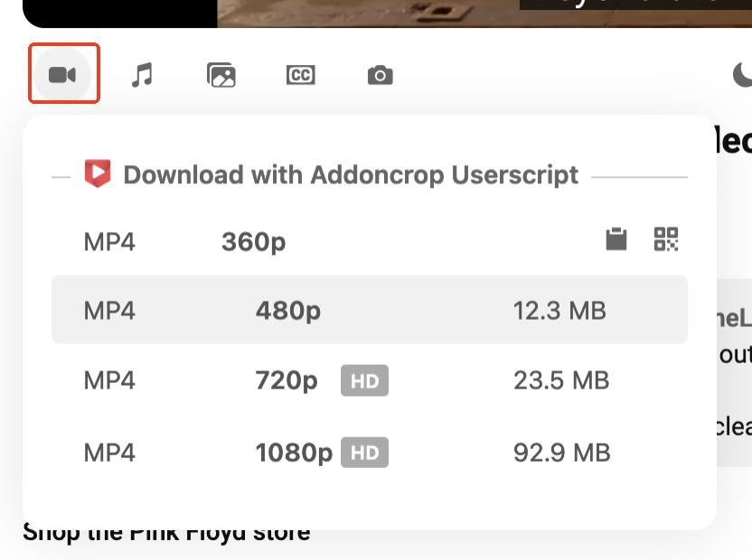Click the 92.9 MB file size
The height and width of the screenshot is (560, 752).
561,452
